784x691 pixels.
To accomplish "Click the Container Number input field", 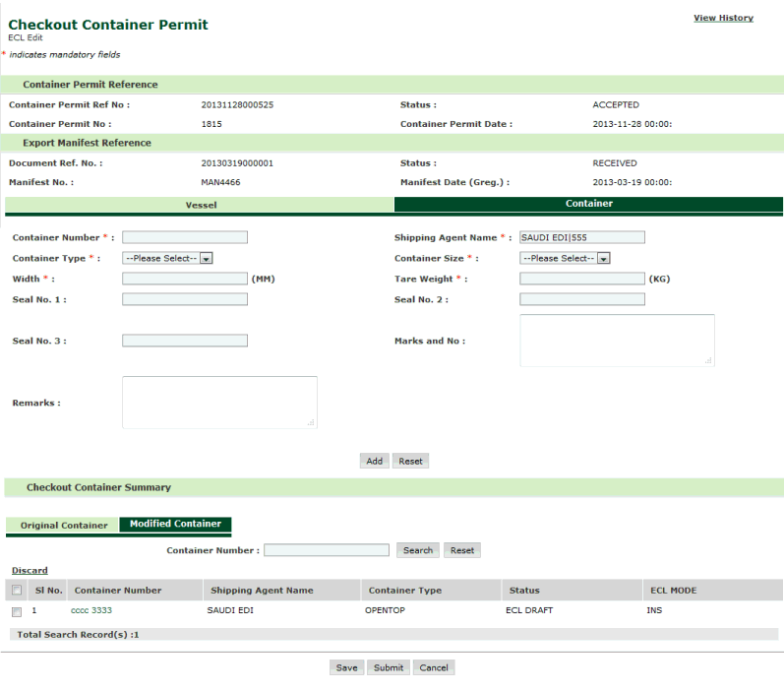I will [185, 237].
